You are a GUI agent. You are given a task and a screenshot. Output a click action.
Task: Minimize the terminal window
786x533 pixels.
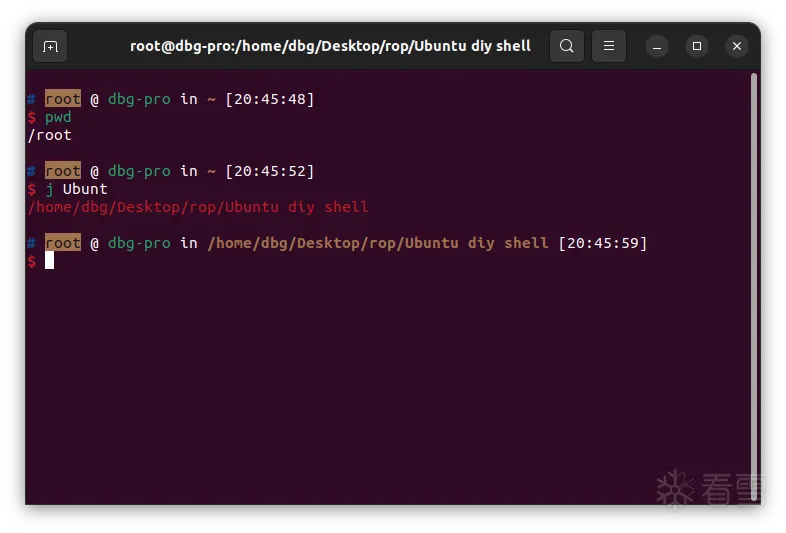point(657,46)
